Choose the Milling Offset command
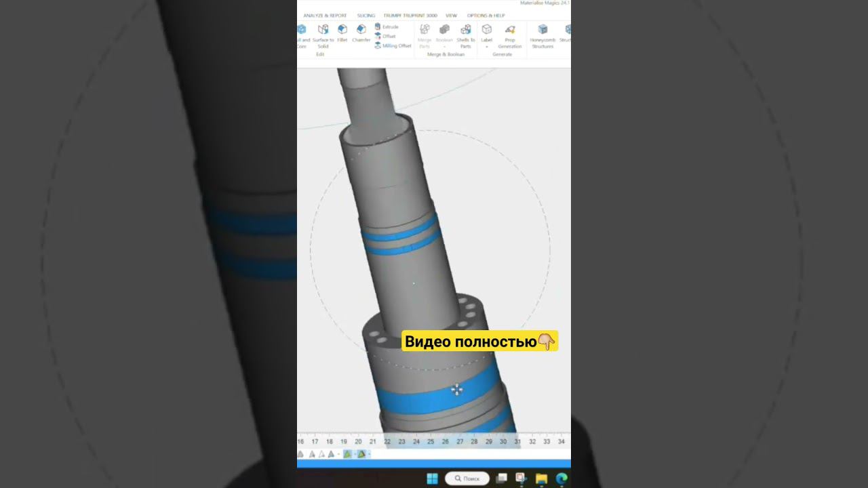Screen dimensions: 868x488 tap(393, 45)
